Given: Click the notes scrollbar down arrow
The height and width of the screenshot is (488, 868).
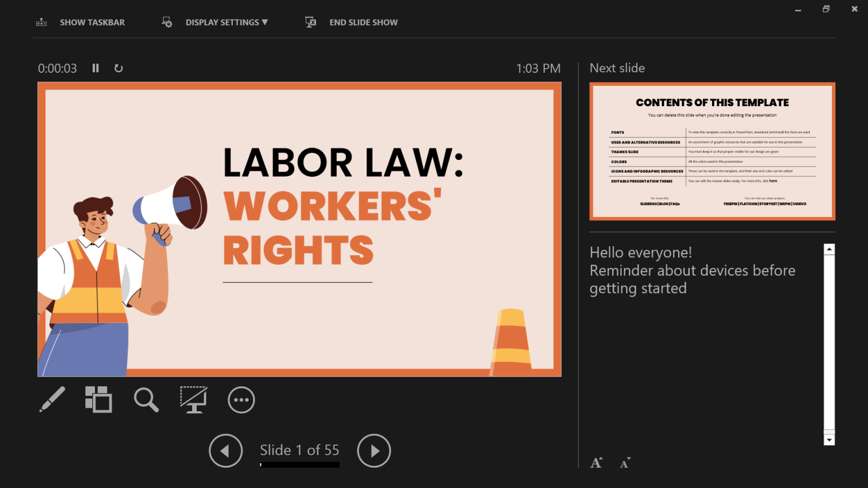Looking at the screenshot, I should pyautogui.click(x=829, y=439).
